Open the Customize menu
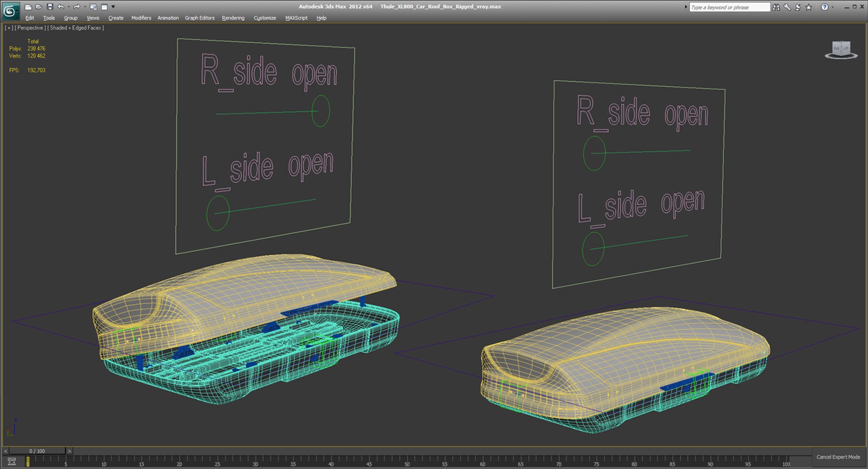 click(264, 18)
